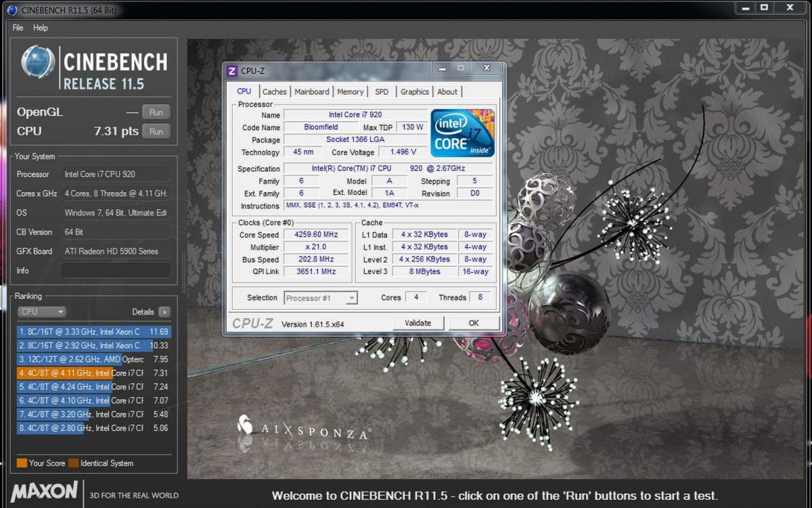Image resolution: width=812 pixels, height=508 pixels.
Task: Click the CPU-Z window title icon
Action: click(232, 71)
